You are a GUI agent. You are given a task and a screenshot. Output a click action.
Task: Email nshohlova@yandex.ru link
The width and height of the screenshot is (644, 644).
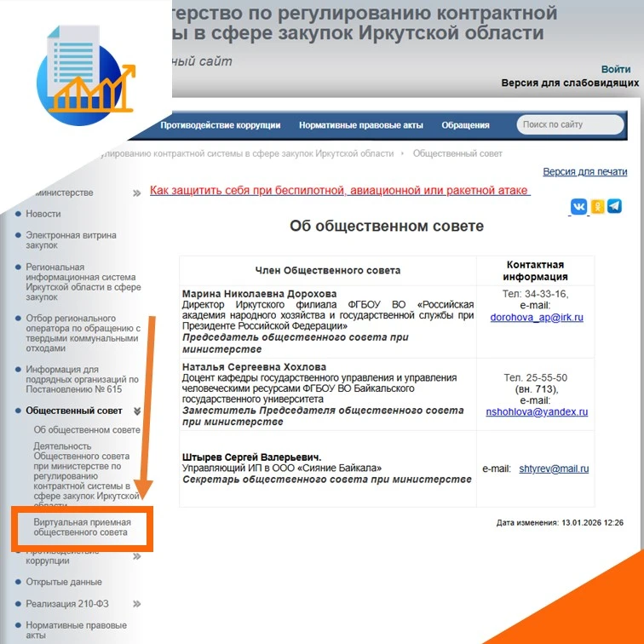tap(537, 411)
